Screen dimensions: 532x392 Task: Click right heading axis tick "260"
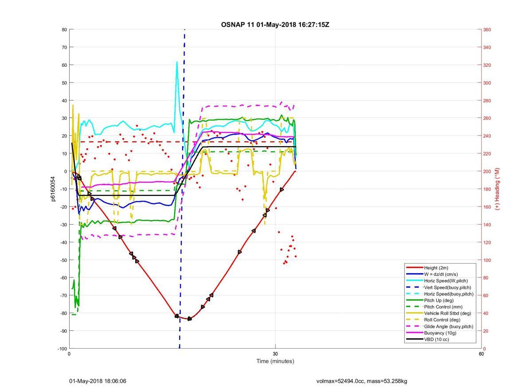(487, 118)
